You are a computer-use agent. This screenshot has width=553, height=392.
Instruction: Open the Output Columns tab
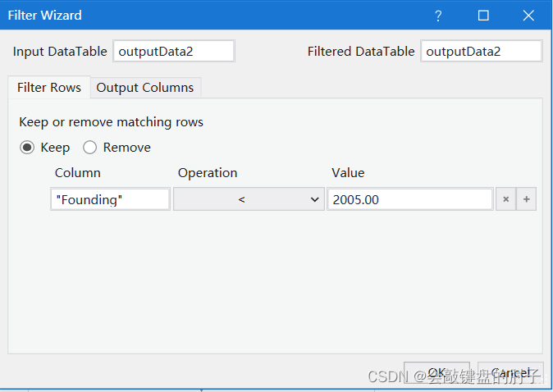coord(145,87)
